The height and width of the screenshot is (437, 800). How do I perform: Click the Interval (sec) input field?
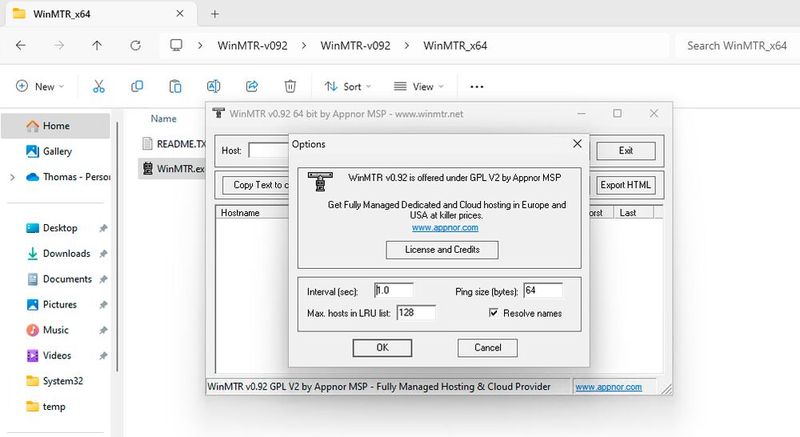[393, 290]
